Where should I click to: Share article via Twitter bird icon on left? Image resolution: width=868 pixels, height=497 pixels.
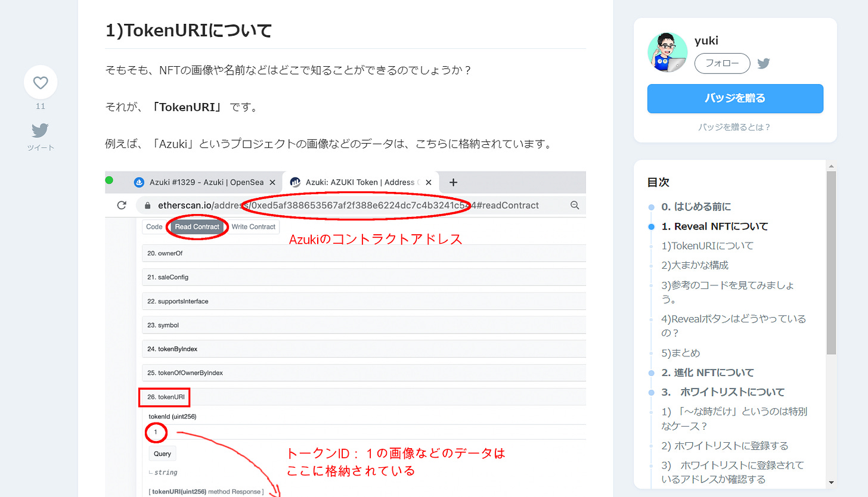pos(41,131)
